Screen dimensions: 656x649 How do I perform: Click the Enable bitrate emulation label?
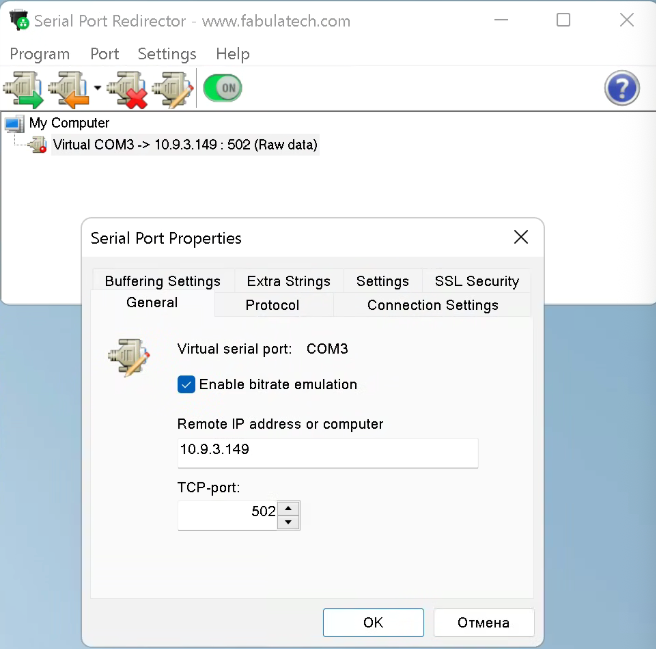[278, 385]
